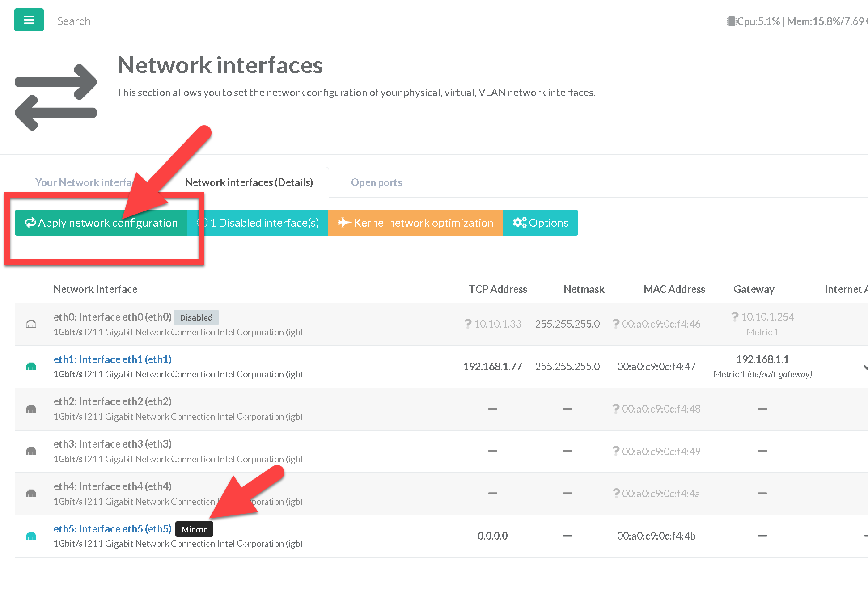Switch to Open ports tab
The height and width of the screenshot is (604, 868).
click(x=376, y=182)
